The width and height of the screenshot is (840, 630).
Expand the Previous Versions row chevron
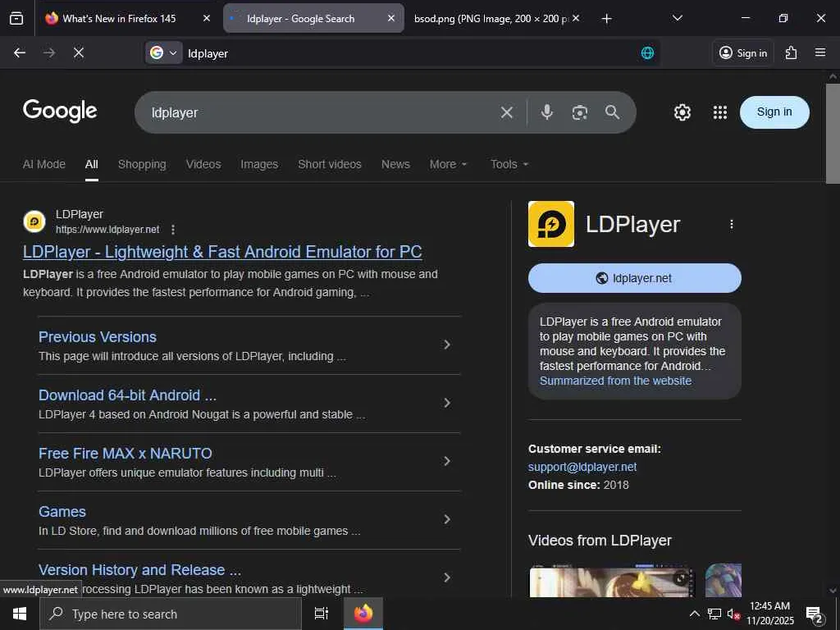click(x=447, y=345)
